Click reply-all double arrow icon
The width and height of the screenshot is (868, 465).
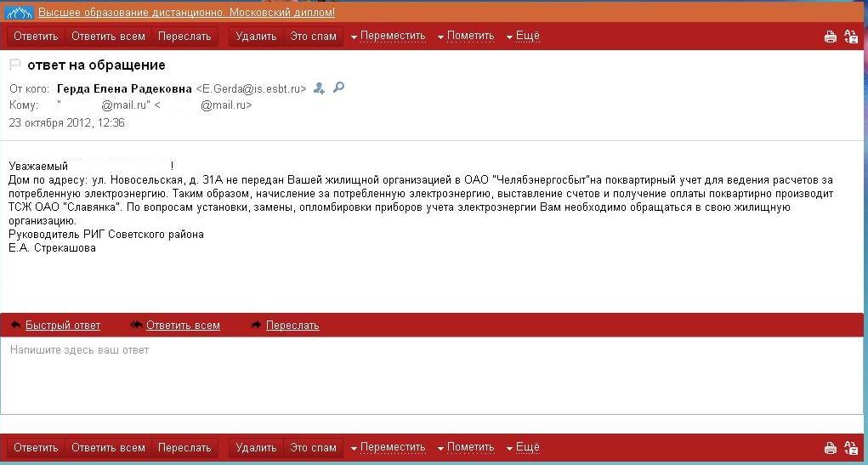pos(136,325)
